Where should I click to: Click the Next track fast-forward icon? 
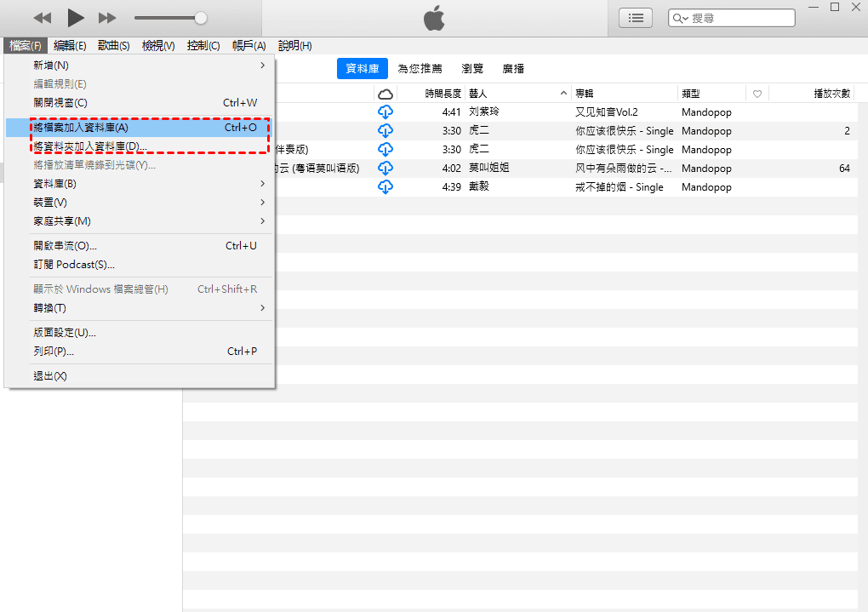[107, 18]
